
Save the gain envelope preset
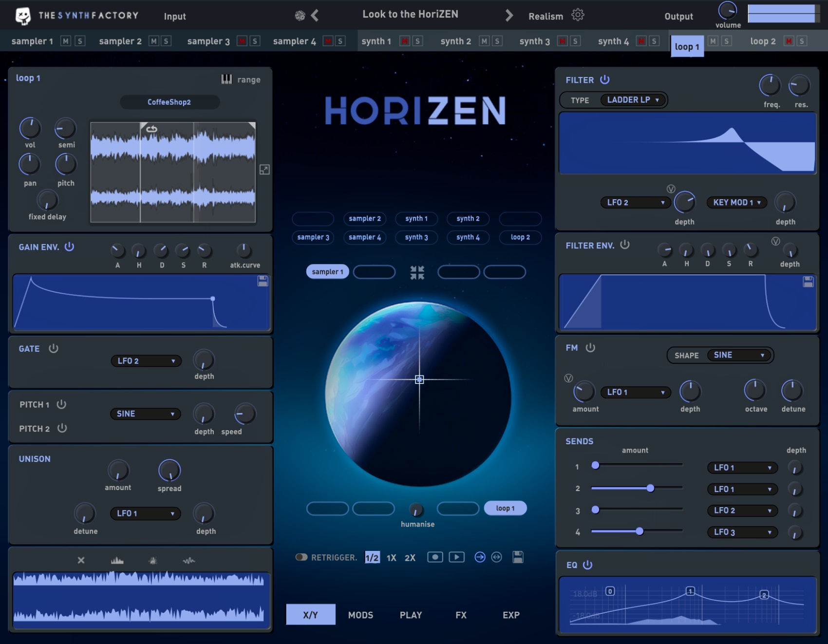click(x=263, y=281)
